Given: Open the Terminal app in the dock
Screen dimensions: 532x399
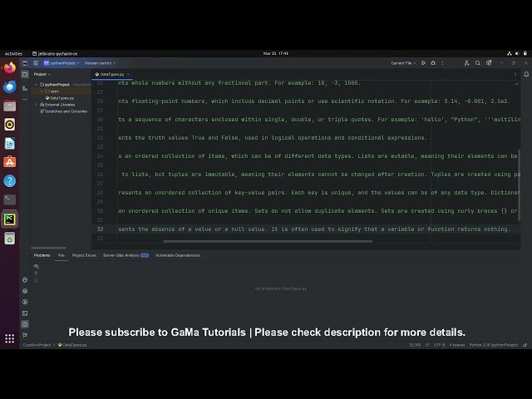Looking at the screenshot, I should pyautogui.click(x=9, y=199).
